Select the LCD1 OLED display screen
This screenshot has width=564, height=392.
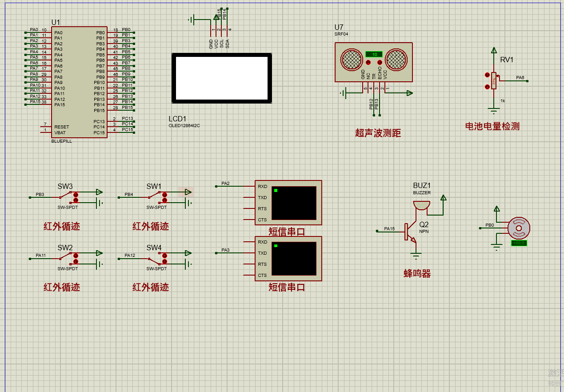(x=222, y=78)
